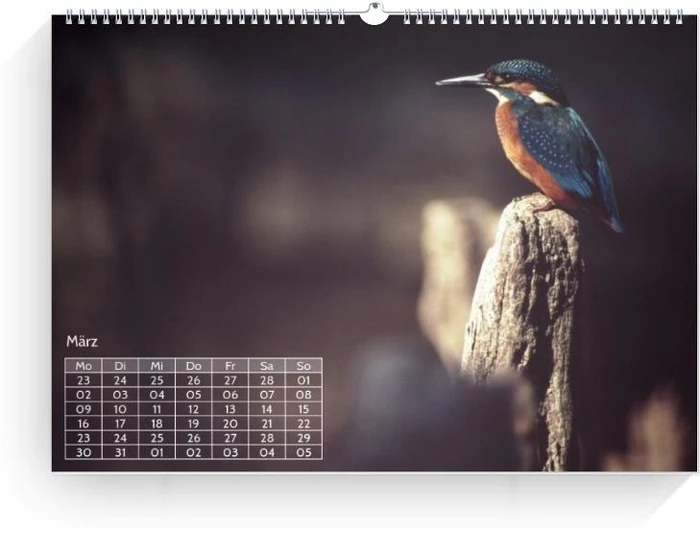Screen dimensions: 700x535
Task: Click date 17 in the calendar grid
Action: click(x=120, y=424)
